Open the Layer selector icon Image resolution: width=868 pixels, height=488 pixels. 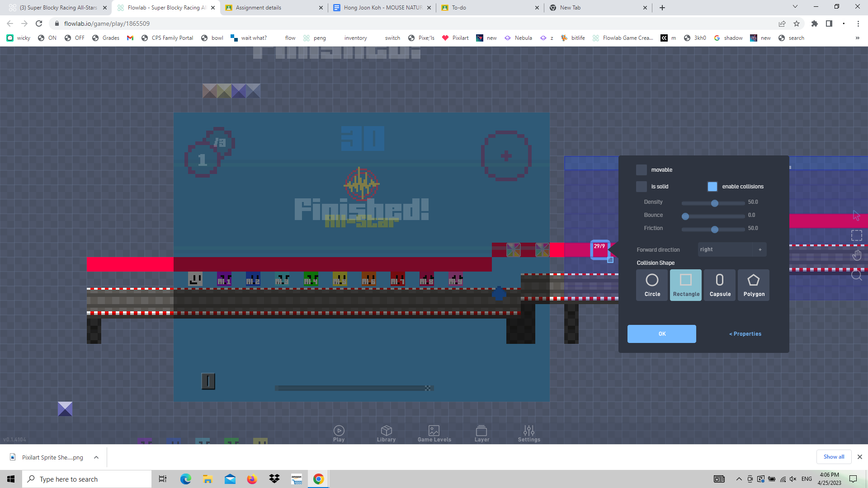coord(481,433)
